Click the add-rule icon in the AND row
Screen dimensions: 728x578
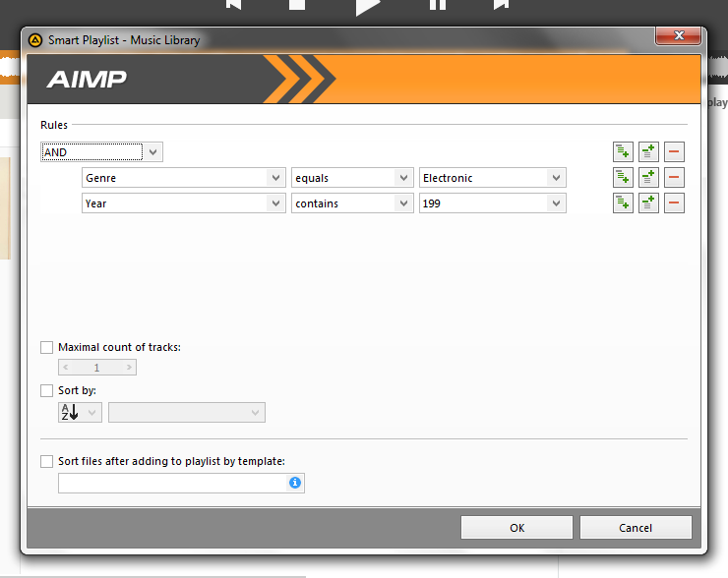click(x=623, y=151)
